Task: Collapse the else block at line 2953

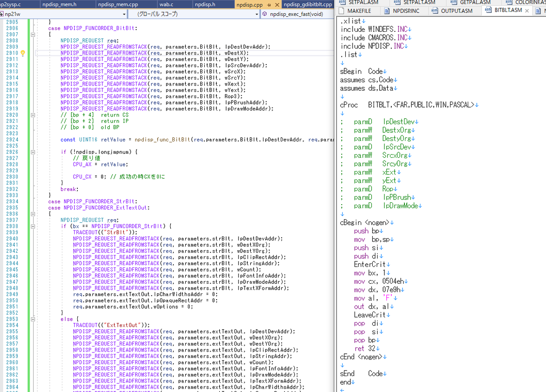Action: tap(33, 319)
